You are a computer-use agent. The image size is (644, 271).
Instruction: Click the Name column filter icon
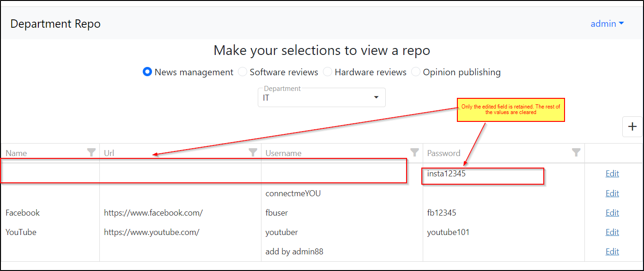(91, 152)
